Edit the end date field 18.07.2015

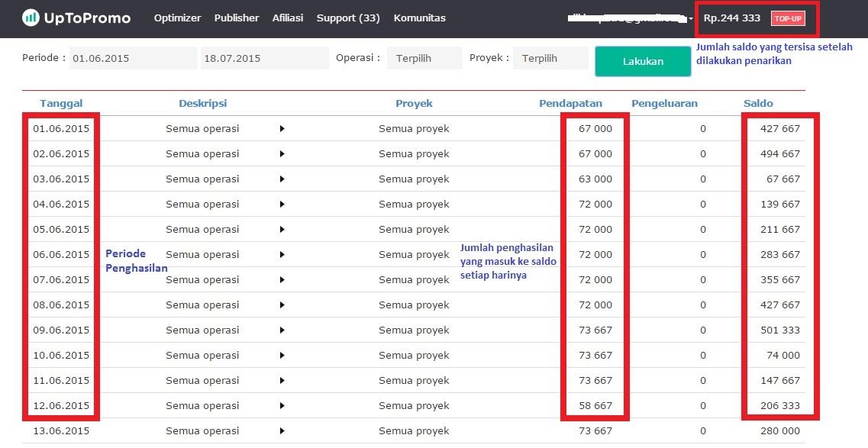[x=264, y=59]
